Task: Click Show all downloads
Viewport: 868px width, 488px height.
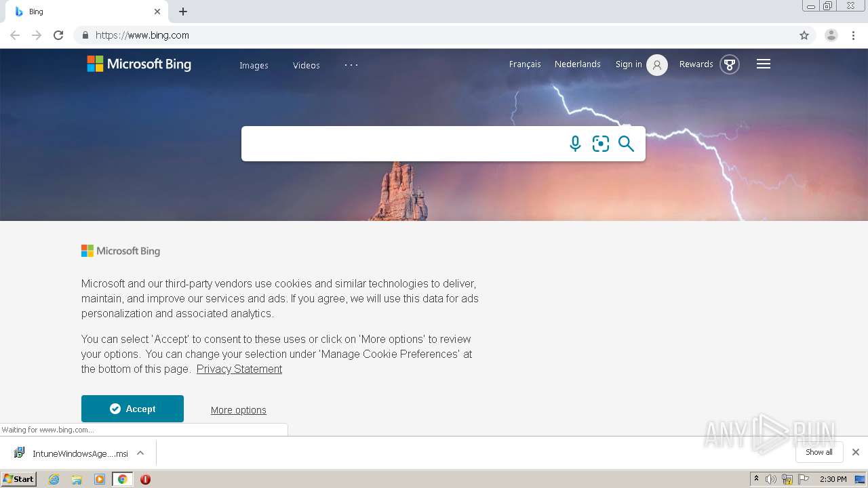Action: [819, 452]
